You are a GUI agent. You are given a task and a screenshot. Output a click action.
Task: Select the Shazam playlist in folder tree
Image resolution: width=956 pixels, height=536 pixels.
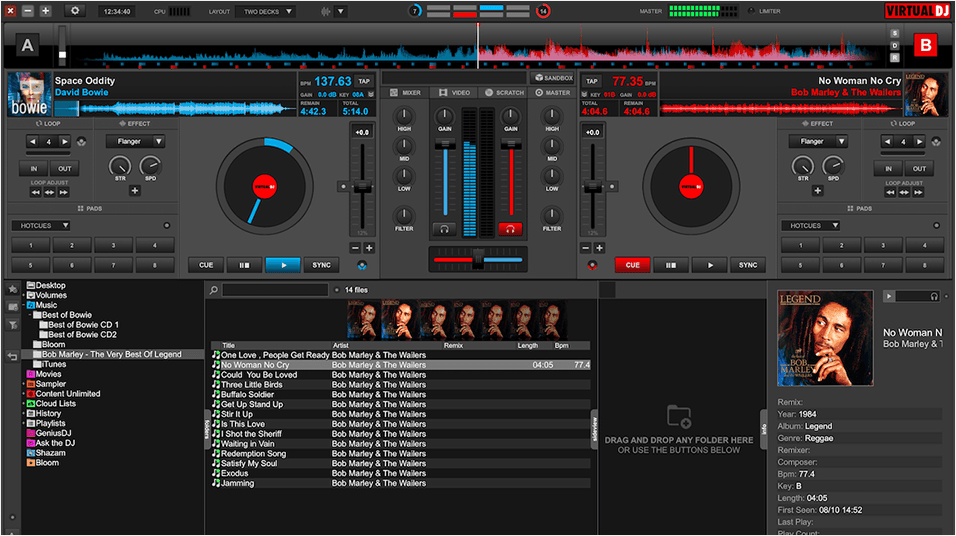(x=51, y=453)
